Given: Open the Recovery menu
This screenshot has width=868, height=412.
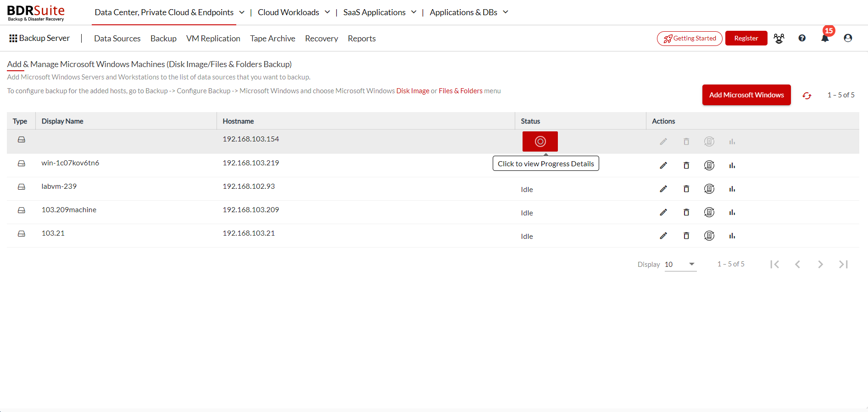Looking at the screenshot, I should tap(322, 39).
